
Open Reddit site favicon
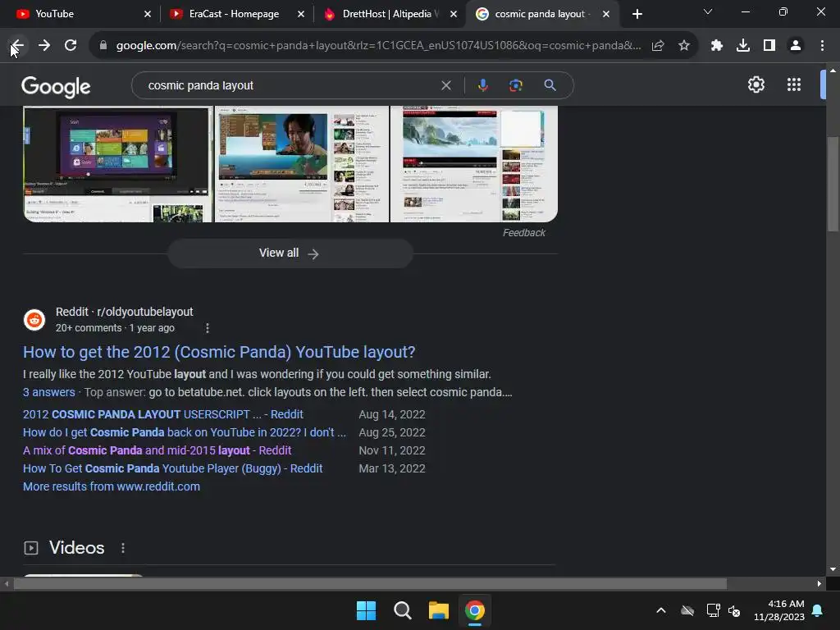click(x=34, y=320)
